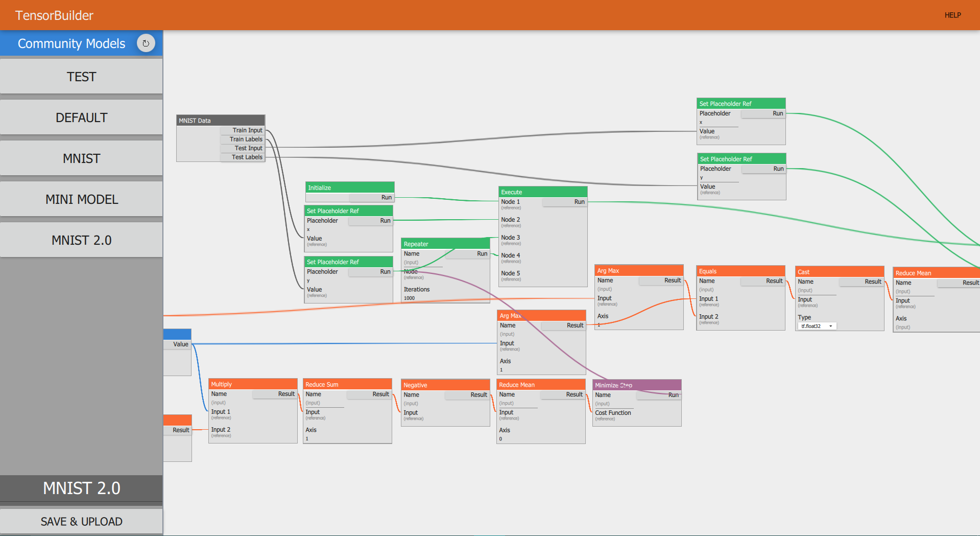
Task: Select the MNIST Data node header
Action: pos(221,121)
